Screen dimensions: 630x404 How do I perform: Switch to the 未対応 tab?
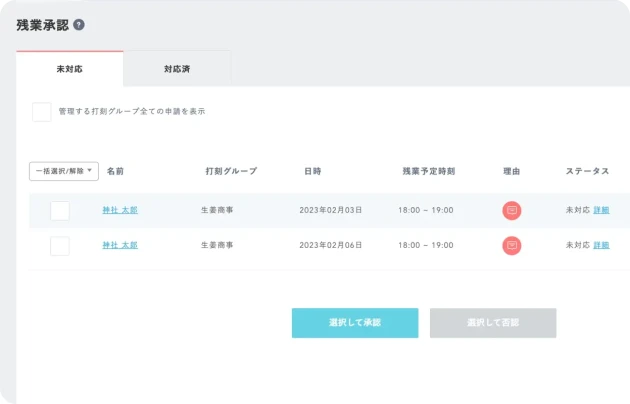tap(70, 69)
